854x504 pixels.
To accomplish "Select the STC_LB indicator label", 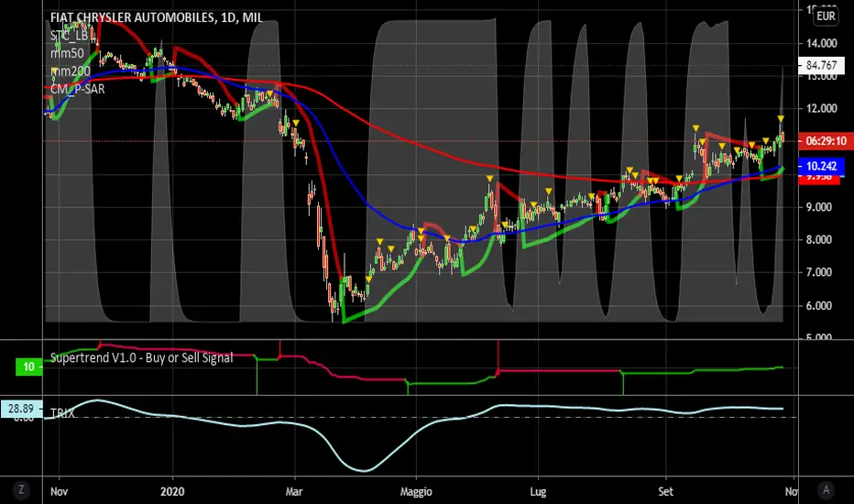I will [x=69, y=36].
